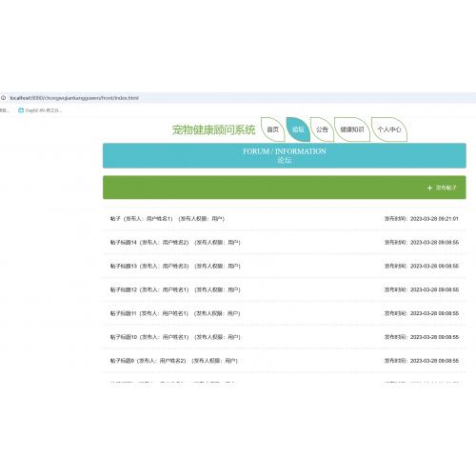Click the 09:21:01 publish time of first post

point(448,219)
